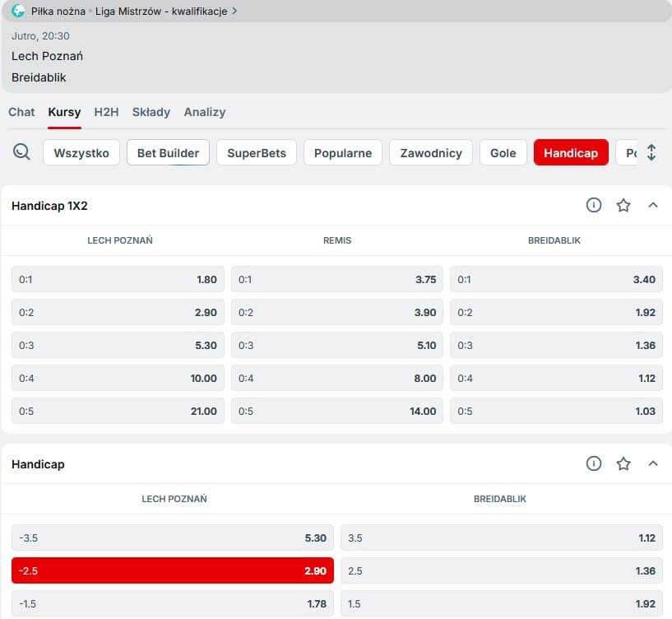Pick Breidablik 2.5 handicap at 1.36

coord(502,570)
